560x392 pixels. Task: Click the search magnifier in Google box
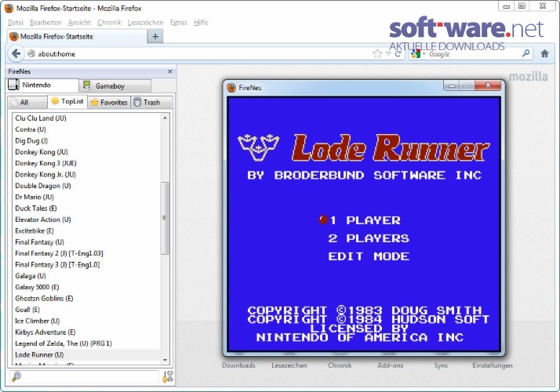point(525,53)
